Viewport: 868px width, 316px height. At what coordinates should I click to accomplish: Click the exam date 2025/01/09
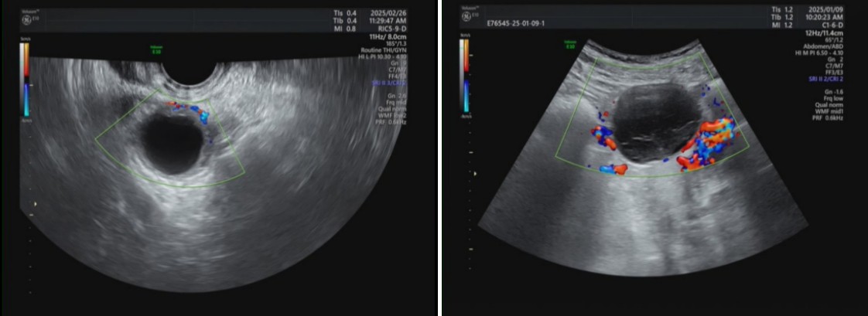tap(826, 9)
